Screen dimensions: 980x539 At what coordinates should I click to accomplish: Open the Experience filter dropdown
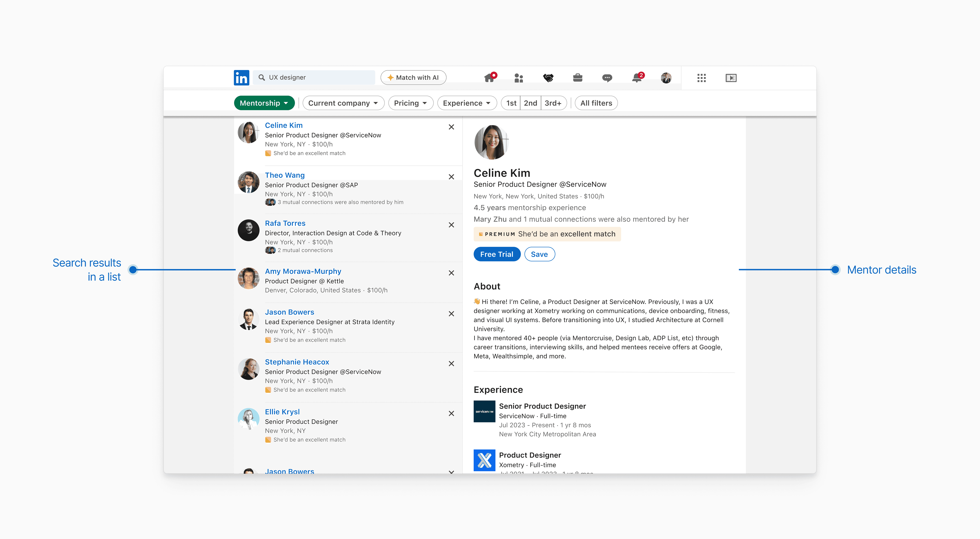[467, 103]
